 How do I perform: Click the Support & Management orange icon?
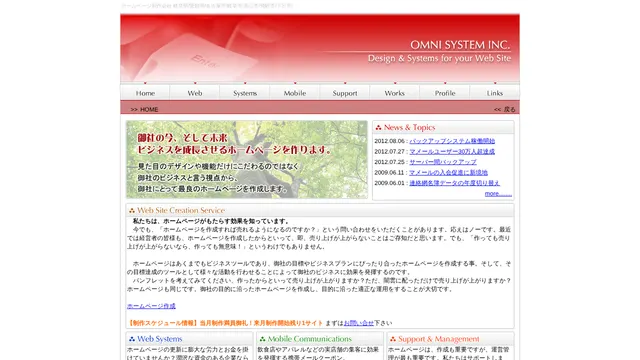click(x=393, y=339)
